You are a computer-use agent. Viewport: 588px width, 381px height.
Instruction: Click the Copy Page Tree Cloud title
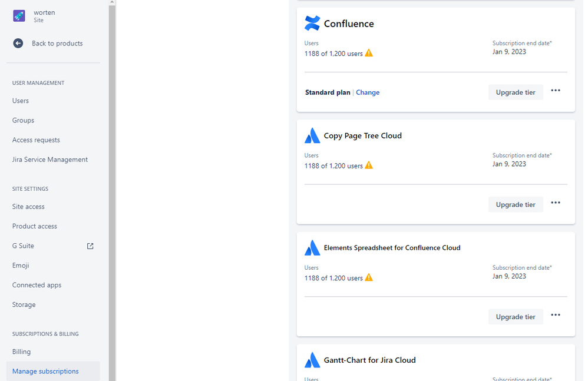(362, 135)
